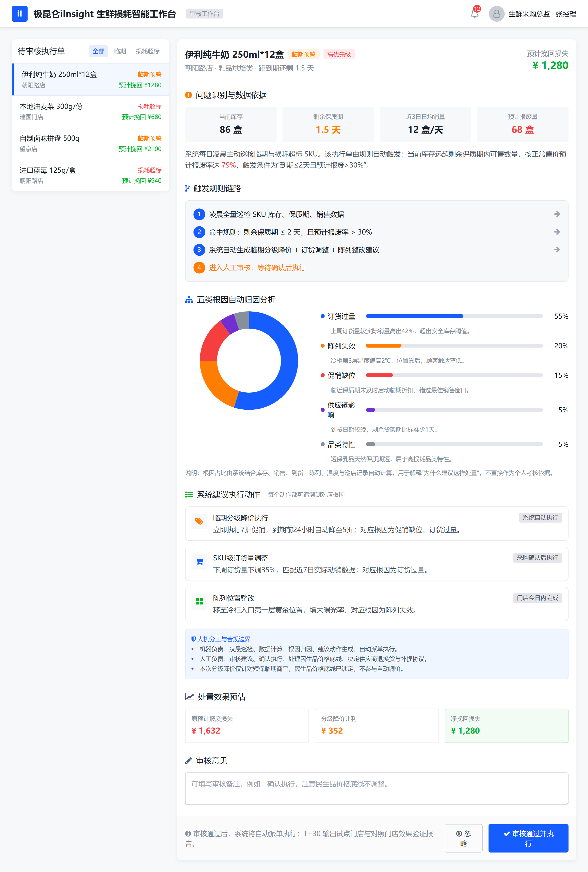Click the 忽略 button
The image size is (588, 872).
point(463,838)
